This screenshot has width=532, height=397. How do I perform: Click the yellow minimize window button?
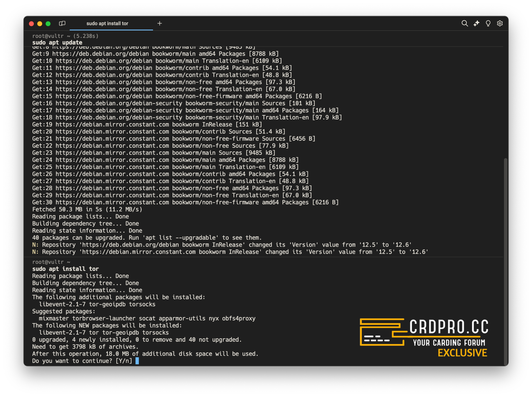(40, 24)
